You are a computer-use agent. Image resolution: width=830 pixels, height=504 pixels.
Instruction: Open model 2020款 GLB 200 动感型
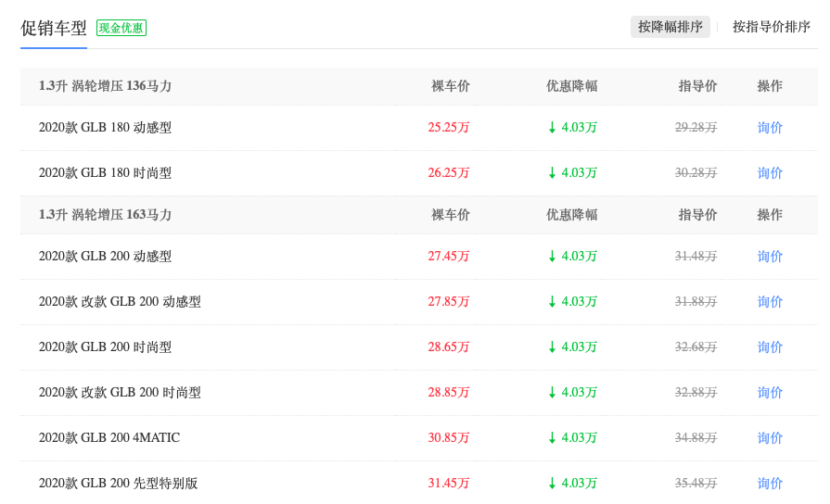point(106,257)
